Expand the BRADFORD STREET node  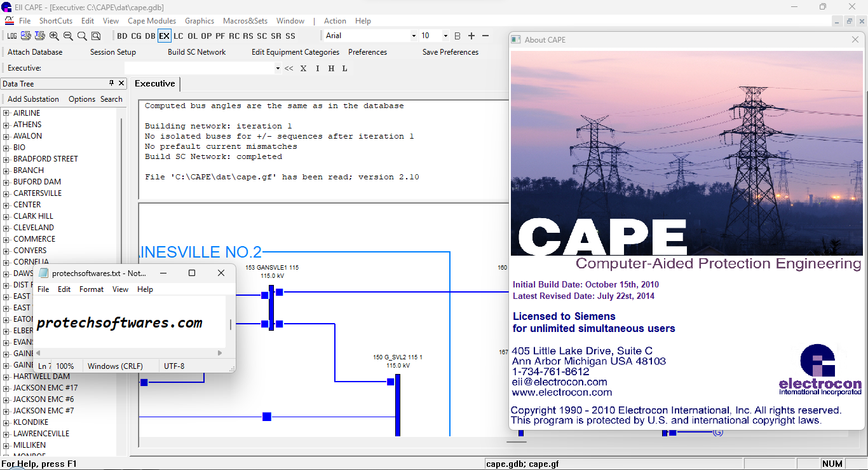6,159
